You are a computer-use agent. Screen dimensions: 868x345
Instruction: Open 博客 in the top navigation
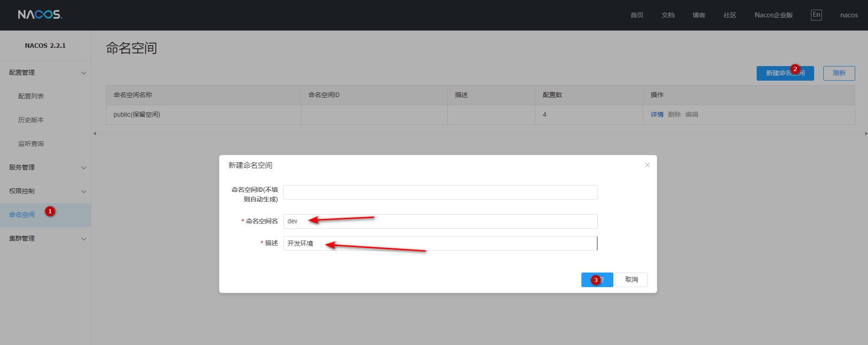point(699,15)
